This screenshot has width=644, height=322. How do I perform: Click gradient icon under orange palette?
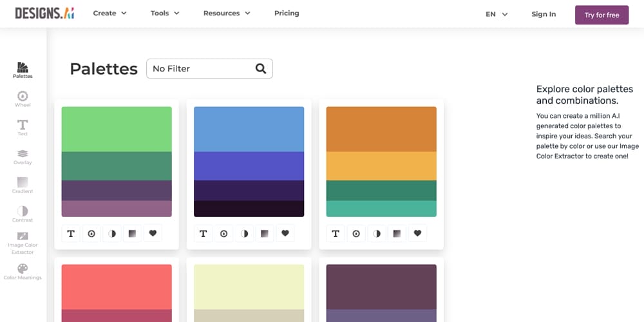point(397,233)
